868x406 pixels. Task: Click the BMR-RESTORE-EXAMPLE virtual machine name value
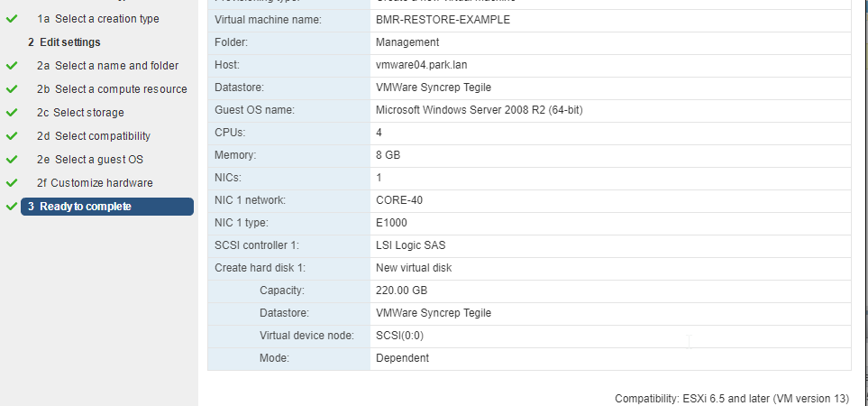coord(443,20)
